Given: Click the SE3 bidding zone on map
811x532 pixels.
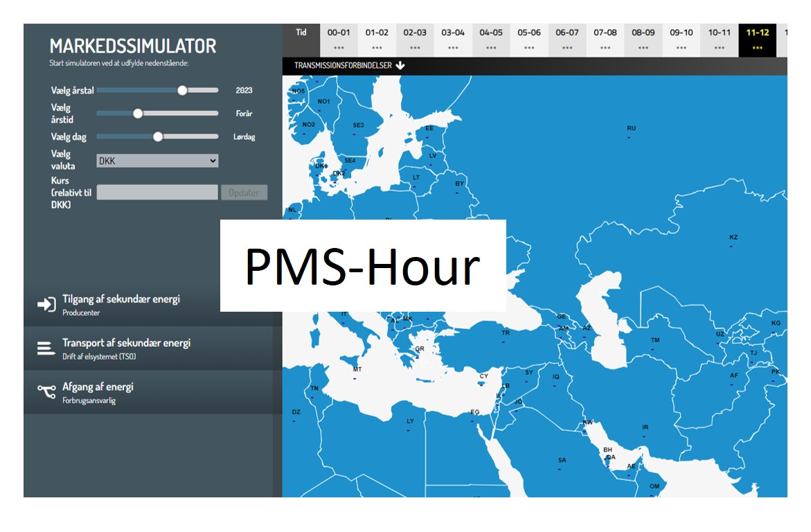Looking at the screenshot, I should [358, 126].
